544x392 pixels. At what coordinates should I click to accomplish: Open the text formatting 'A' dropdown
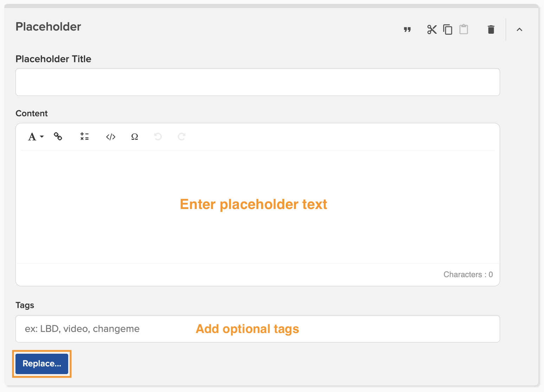[35, 137]
